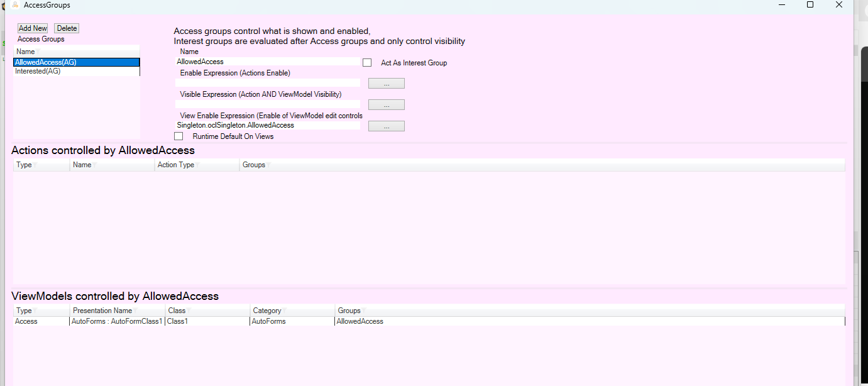This screenshot has height=386, width=868.
Task: Select the Access cell in ViewModels table
Action: click(x=41, y=321)
